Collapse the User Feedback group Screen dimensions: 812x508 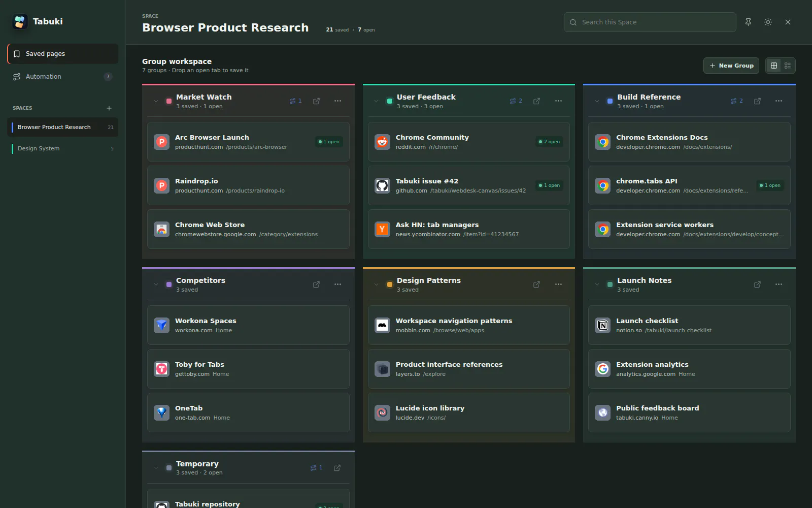[x=376, y=101]
